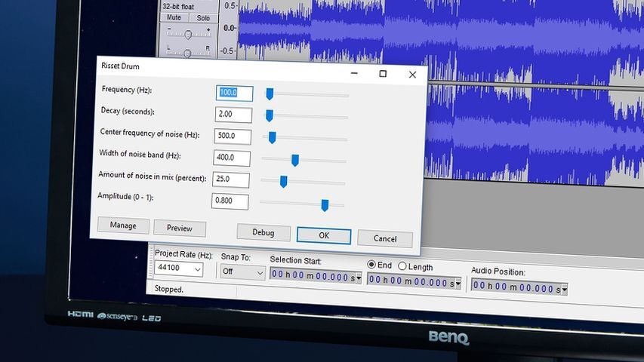Solo the audio track
Image resolution: width=644 pixels, height=362 pixels.
pos(203,17)
